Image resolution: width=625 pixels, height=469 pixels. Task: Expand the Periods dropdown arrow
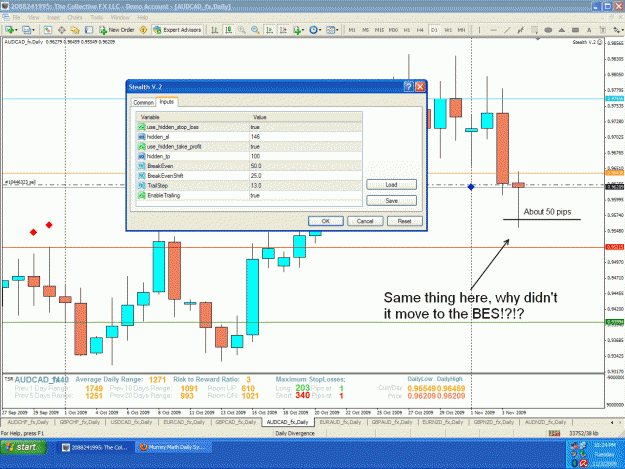pyautogui.click(x=320, y=30)
